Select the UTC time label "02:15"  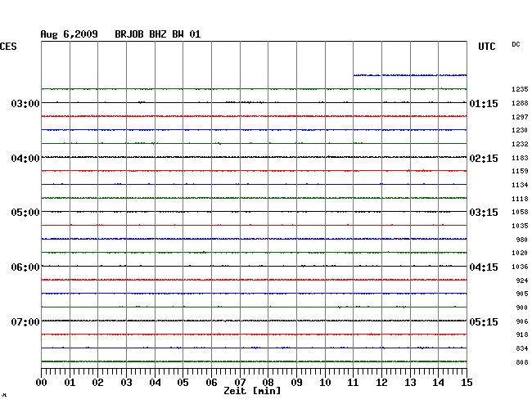(484, 159)
